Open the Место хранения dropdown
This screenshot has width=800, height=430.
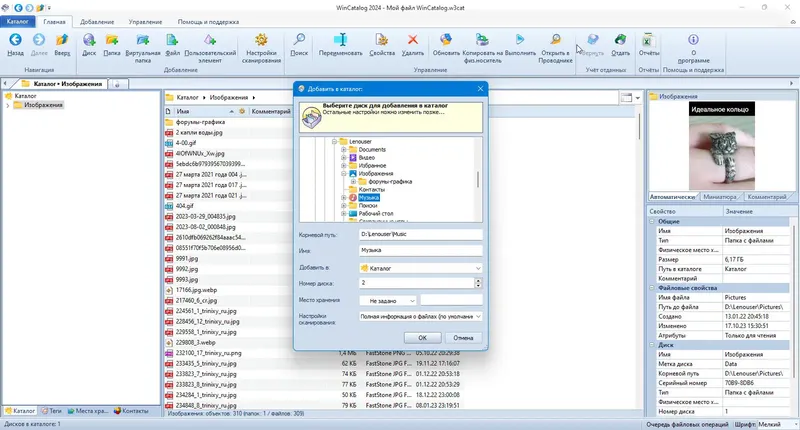(388, 301)
